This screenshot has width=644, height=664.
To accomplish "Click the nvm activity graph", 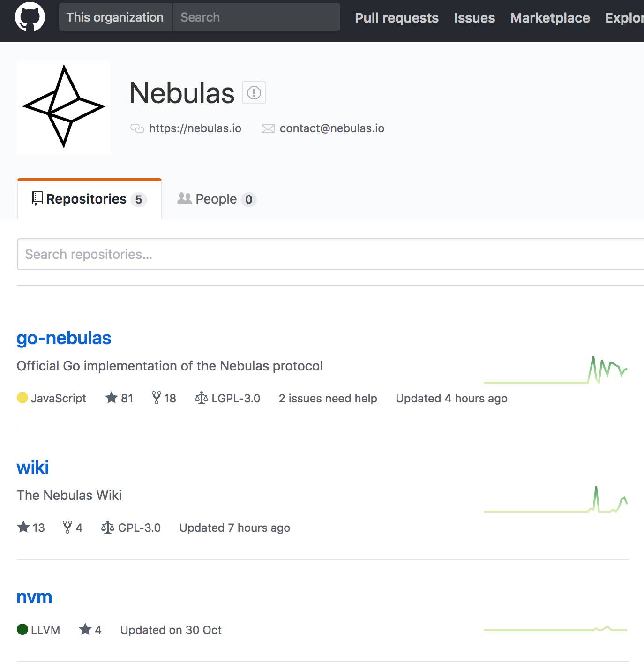I will pos(555,629).
